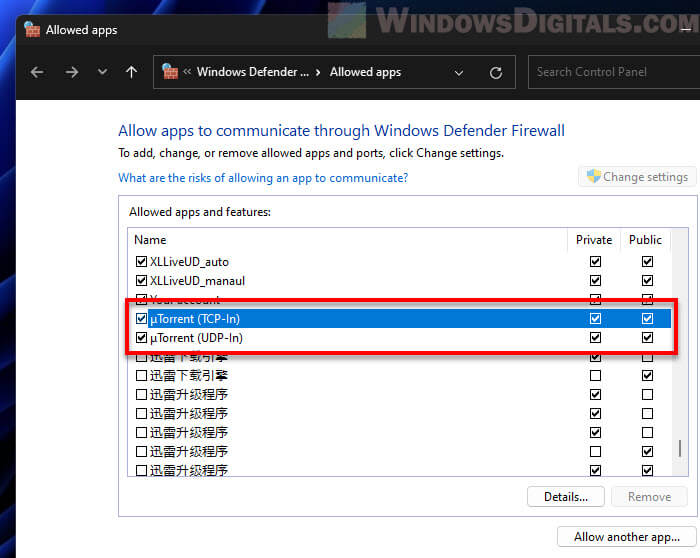The image size is (700, 558).
Task: Select Allowed apps breadcrumb segment
Action: pyautogui.click(x=365, y=72)
